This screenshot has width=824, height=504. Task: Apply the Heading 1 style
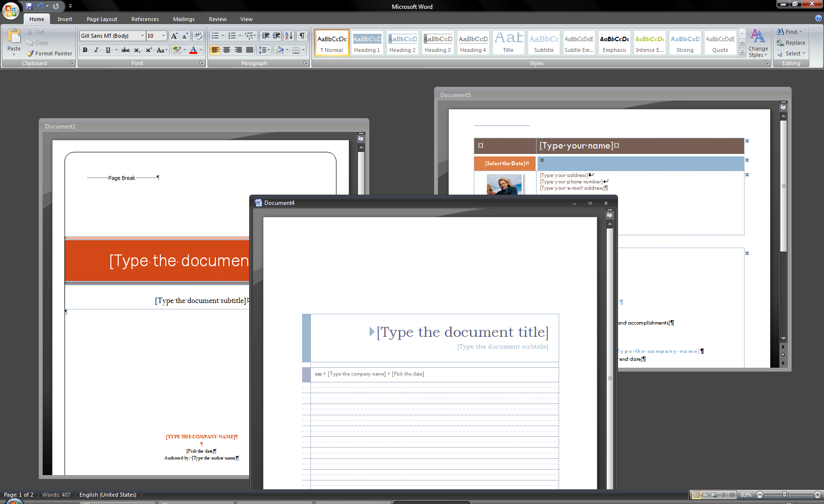(367, 43)
